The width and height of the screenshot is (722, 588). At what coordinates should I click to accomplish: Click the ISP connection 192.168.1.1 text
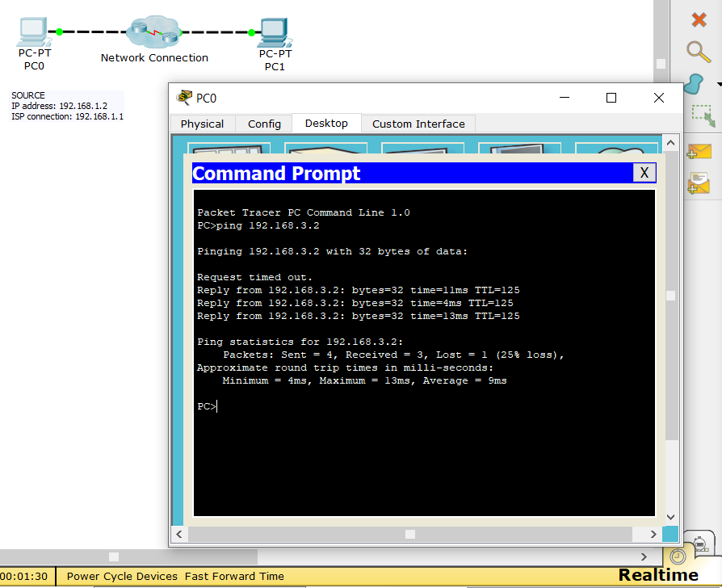tap(67, 116)
